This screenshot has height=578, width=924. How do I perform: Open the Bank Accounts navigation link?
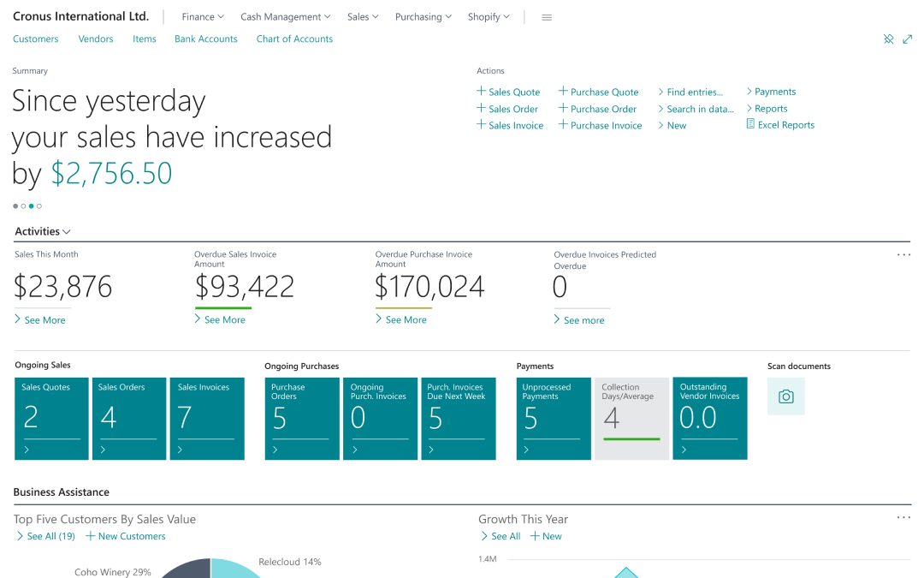click(x=205, y=39)
